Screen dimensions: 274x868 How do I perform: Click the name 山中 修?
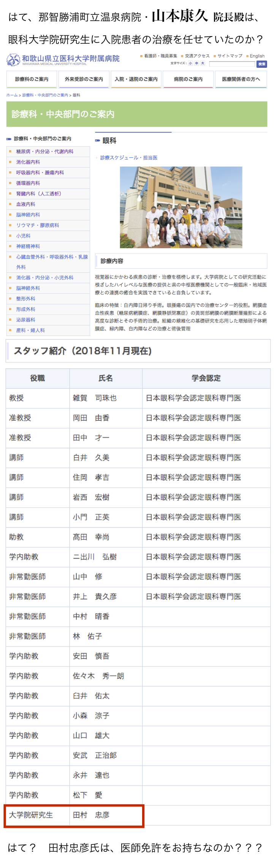coord(87,577)
